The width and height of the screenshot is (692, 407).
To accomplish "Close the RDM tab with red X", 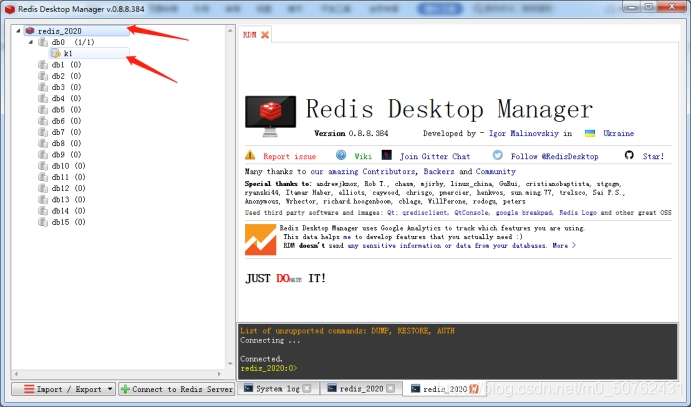I will pos(265,35).
